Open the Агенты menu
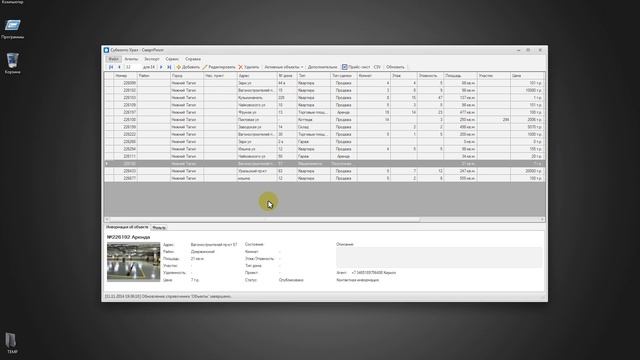The width and height of the screenshot is (640, 360). (x=131, y=59)
